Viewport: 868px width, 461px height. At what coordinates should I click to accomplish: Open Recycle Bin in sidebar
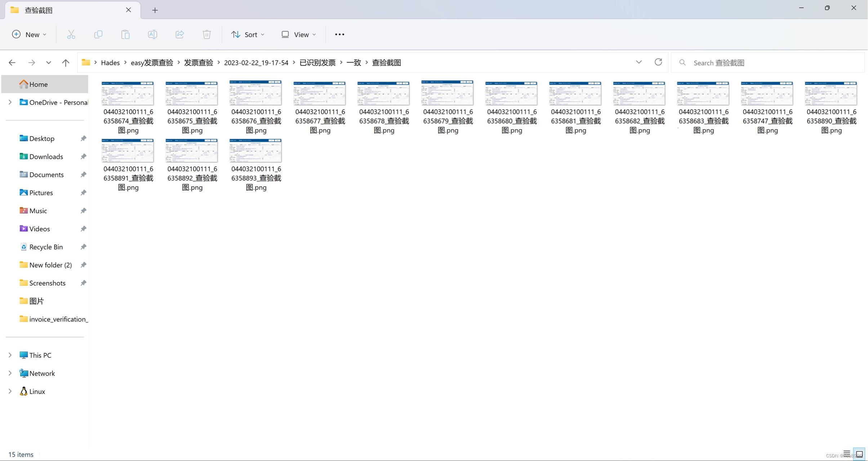coord(46,247)
